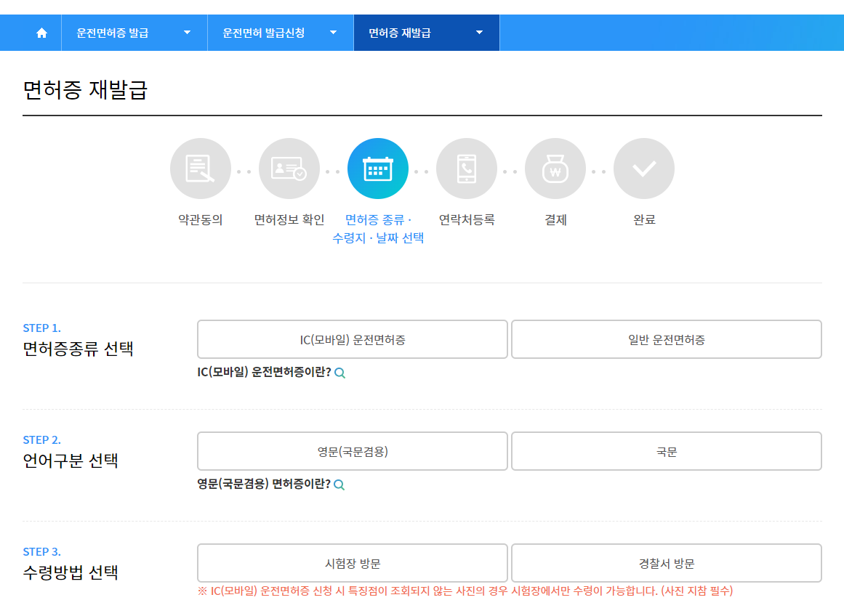Expand the 운전면허증 발급 dropdown arrow

tap(187, 32)
